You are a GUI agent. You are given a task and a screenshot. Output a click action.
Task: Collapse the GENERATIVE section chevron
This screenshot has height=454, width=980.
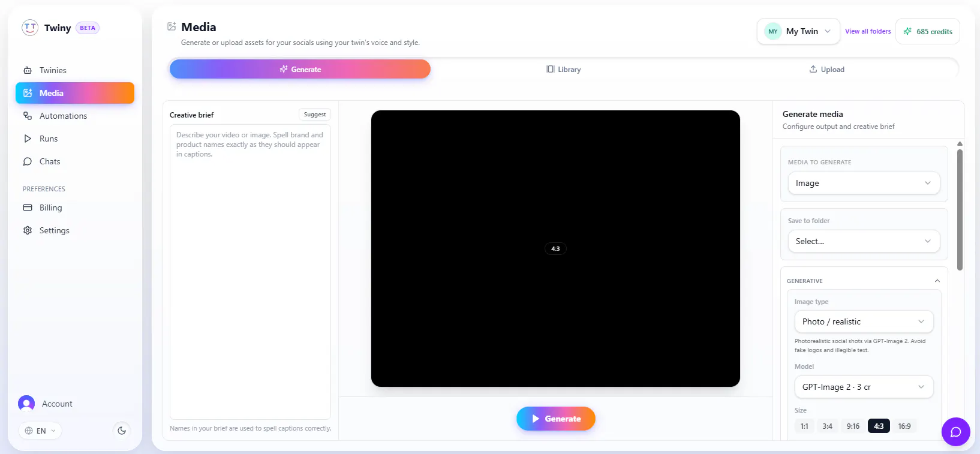click(937, 281)
